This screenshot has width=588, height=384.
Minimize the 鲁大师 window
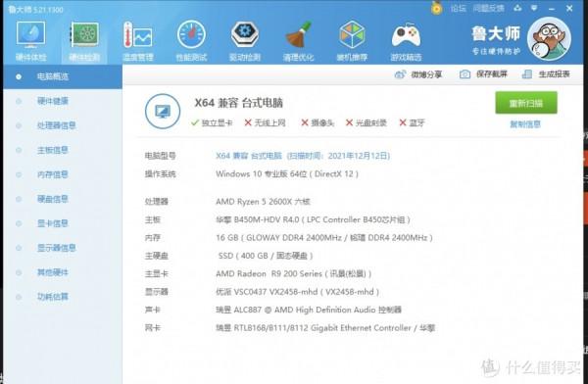[551, 8]
